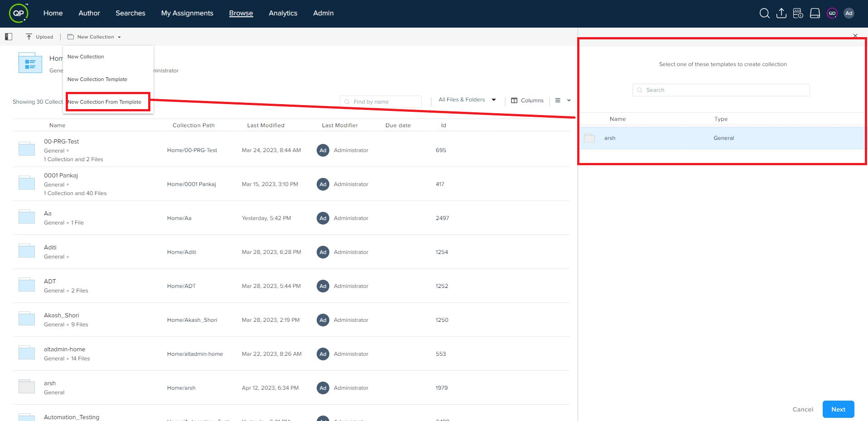Image resolution: width=868 pixels, height=421 pixels.
Task: Open the 0001 Pankaj collection
Action: point(61,175)
